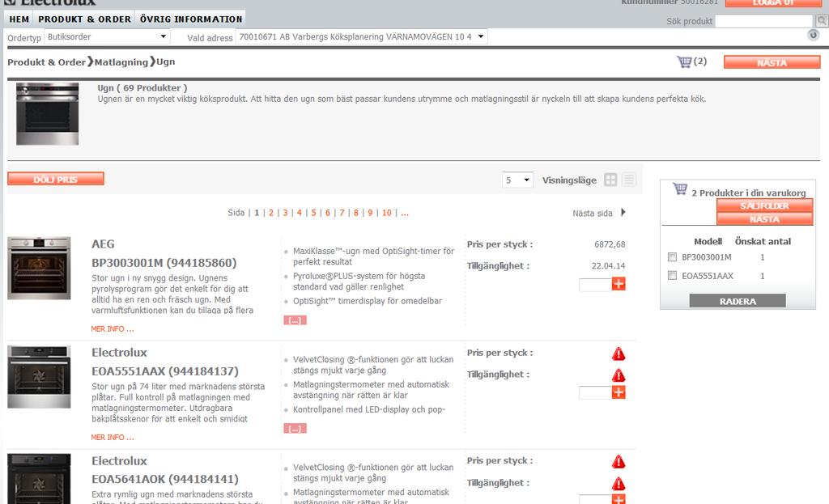The height and width of the screenshot is (504, 829).
Task: Click the quantity field for AEG BP3003001M
Action: pyautogui.click(x=595, y=284)
